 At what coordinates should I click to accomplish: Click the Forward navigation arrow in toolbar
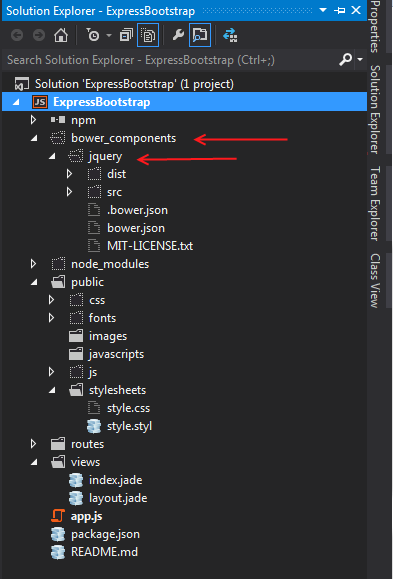tap(39, 35)
